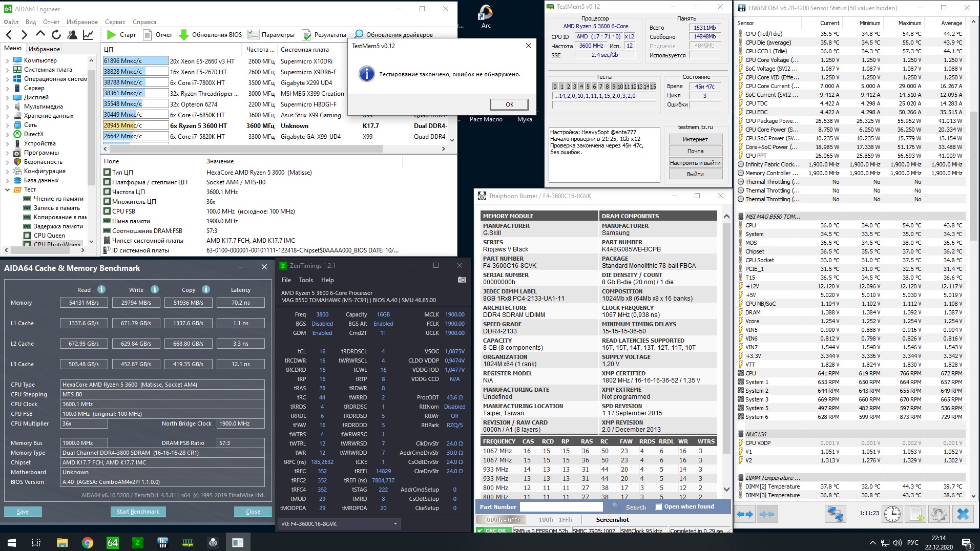Select CPU Queen test in the tree
This screenshot has width=980, height=551.
[x=49, y=236]
